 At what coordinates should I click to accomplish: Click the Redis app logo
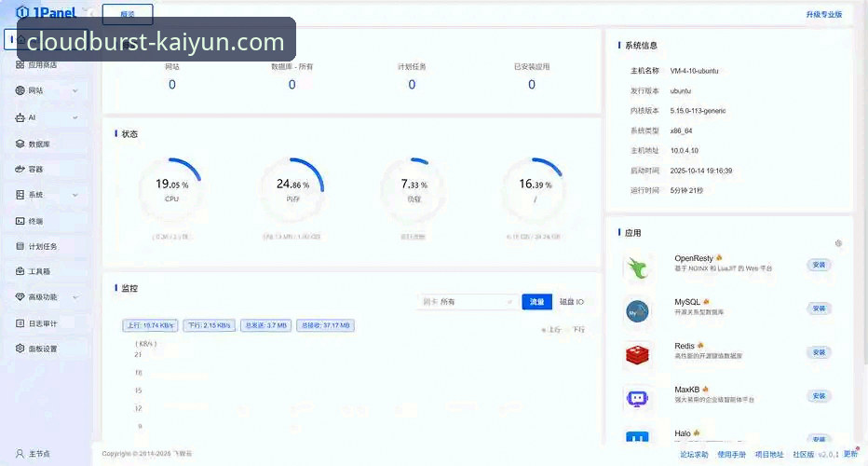pos(637,354)
